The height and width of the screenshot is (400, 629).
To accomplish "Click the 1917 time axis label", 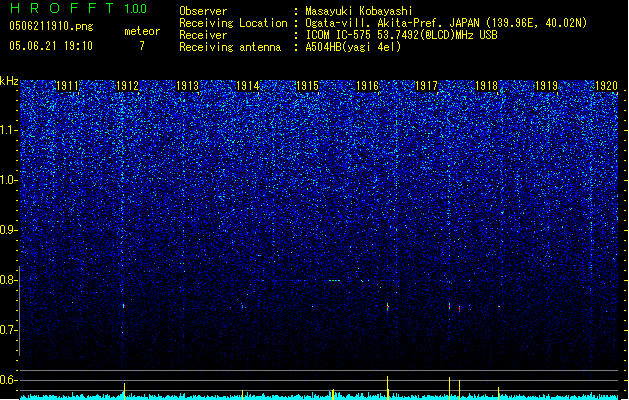I will click(x=426, y=86).
